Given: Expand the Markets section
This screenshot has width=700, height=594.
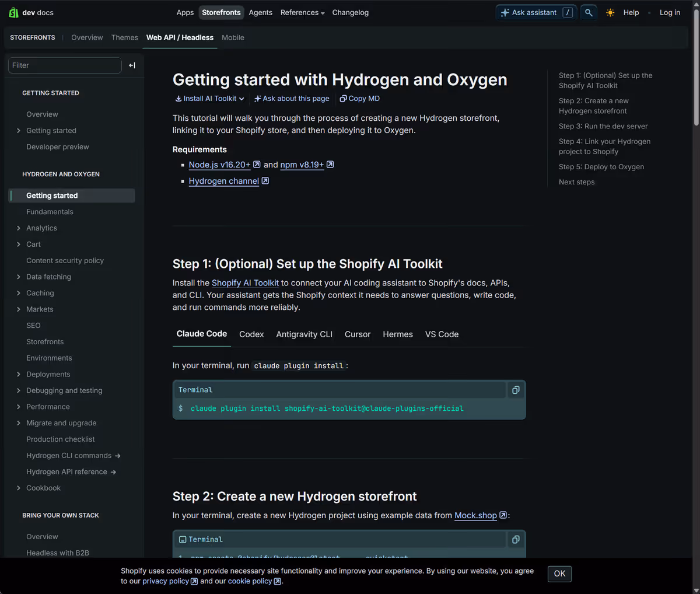Looking at the screenshot, I should tap(19, 309).
